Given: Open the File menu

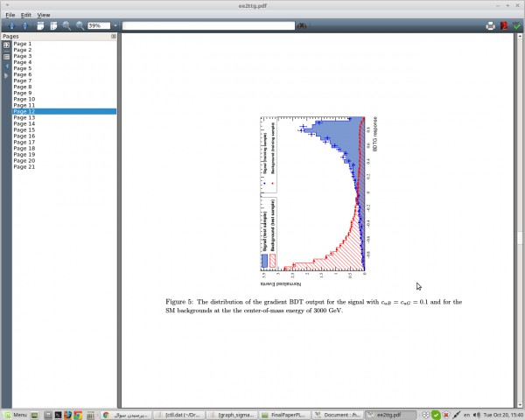Looking at the screenshot, I should (10, 15).
